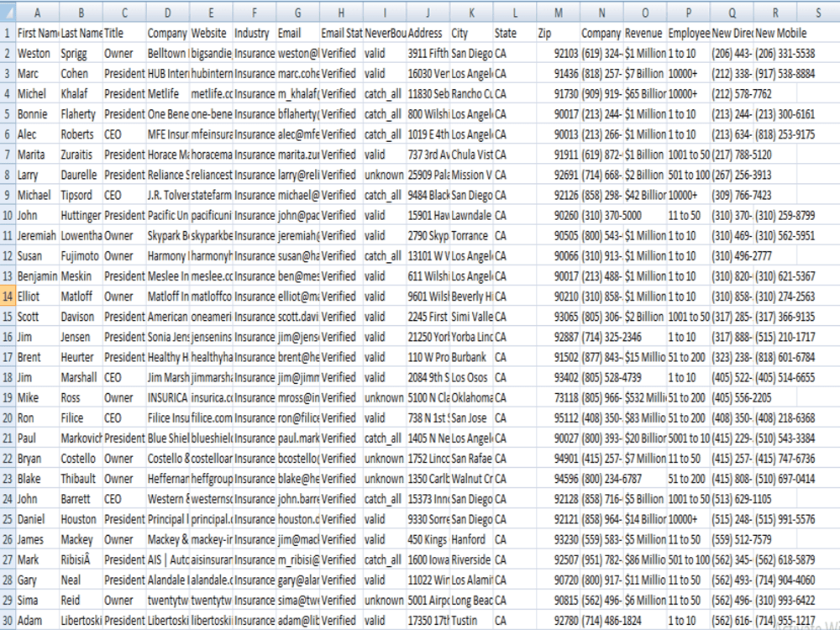Image resolution: width=840 pixels, height=630 pixels.
Task: Select column A header
Action: [x=38, y=13]
